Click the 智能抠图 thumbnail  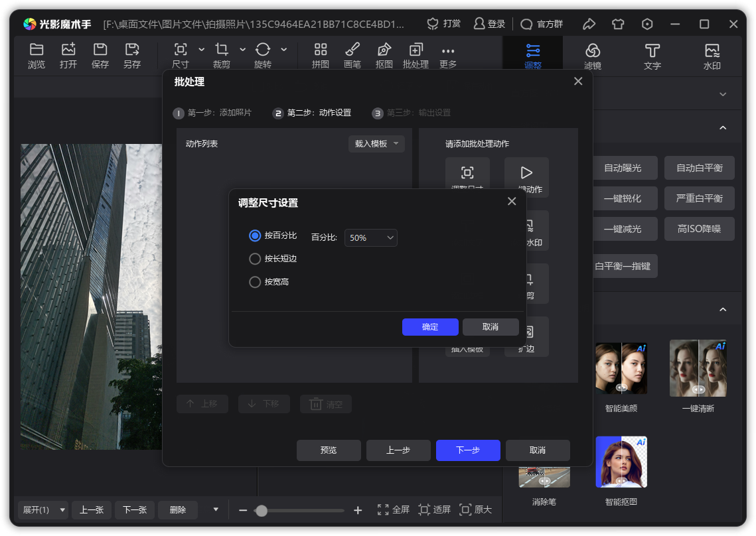tap(621, 462)
